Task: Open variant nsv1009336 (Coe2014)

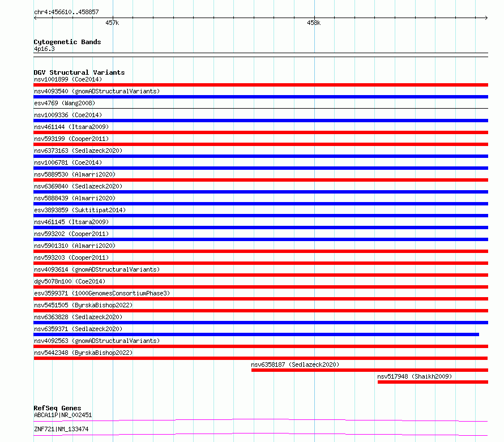Action: (68, 115)
